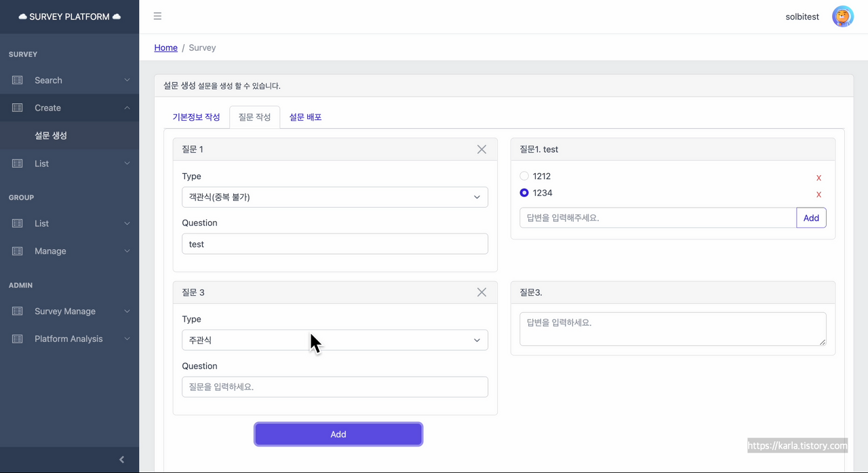The width and height of the screenshot is (868, 473).
Task: Select the Create icon in the sidebar
Action: 20,107
